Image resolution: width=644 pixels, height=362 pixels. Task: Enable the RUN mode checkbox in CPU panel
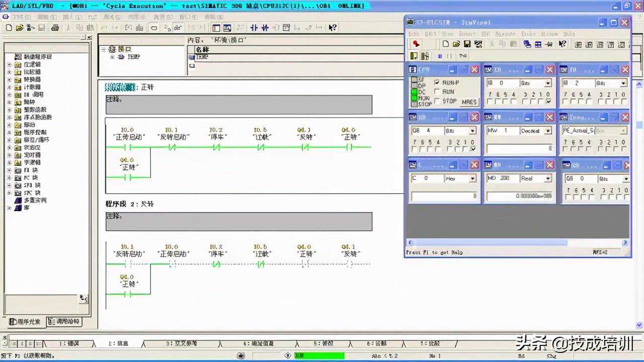pyautogui.click(x=437, y=92)
